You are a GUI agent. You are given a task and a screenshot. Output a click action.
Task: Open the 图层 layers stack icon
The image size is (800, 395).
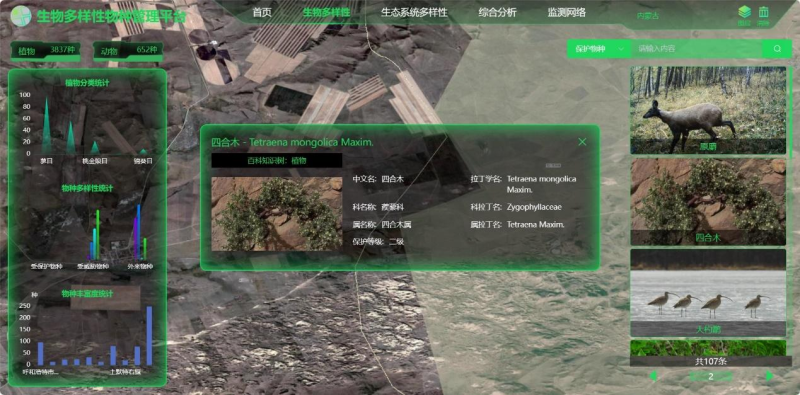(744, 12)
